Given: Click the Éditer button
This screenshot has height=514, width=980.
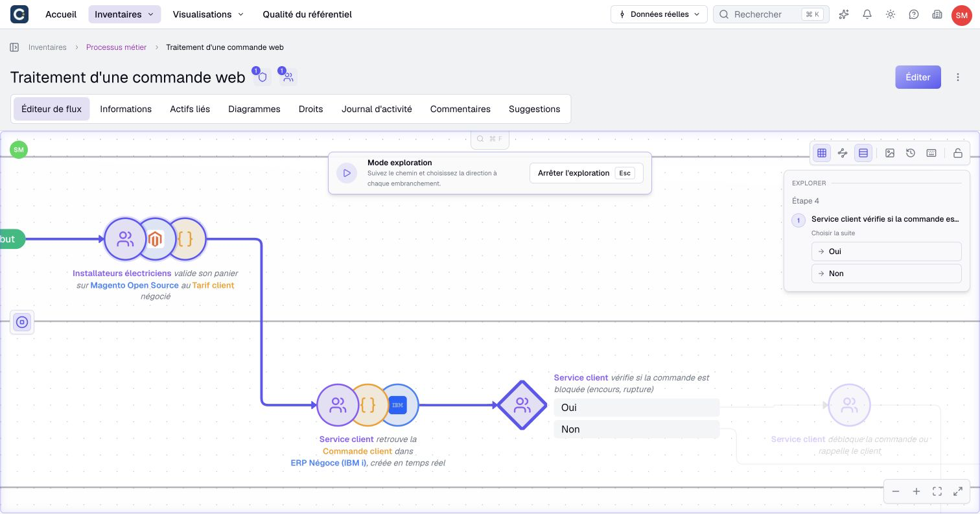Looking at the screenshot, I should [x=918, y=77].
